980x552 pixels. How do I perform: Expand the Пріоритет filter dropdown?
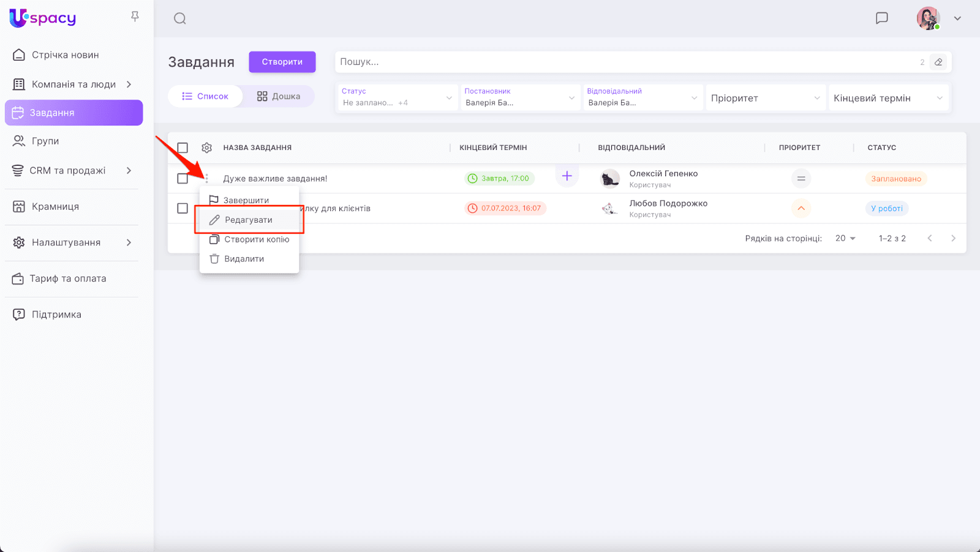[x=765, y=98]
